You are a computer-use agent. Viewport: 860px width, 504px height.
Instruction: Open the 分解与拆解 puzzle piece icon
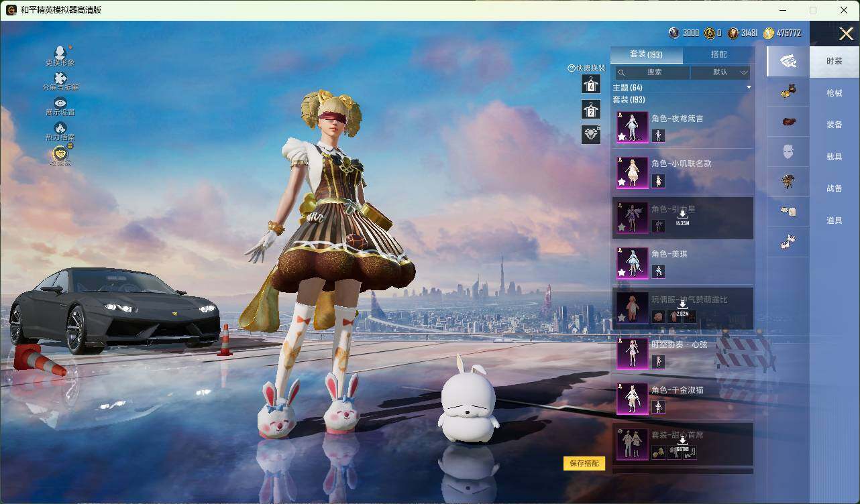[60, 78]
